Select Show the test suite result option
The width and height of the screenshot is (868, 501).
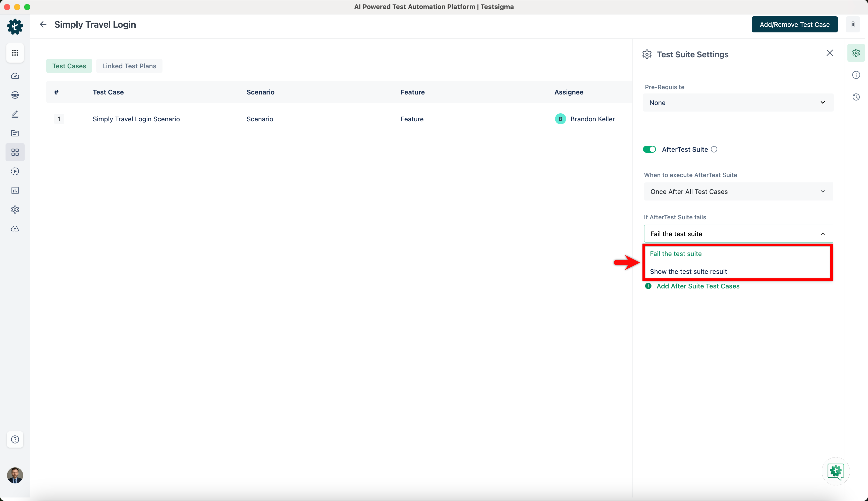tap(688, 272)
